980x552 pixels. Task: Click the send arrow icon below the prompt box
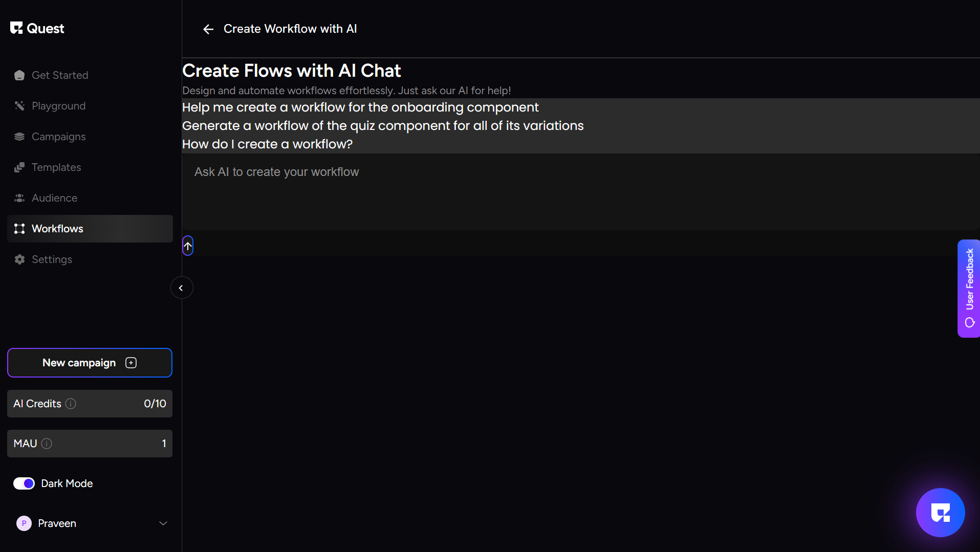188,246
